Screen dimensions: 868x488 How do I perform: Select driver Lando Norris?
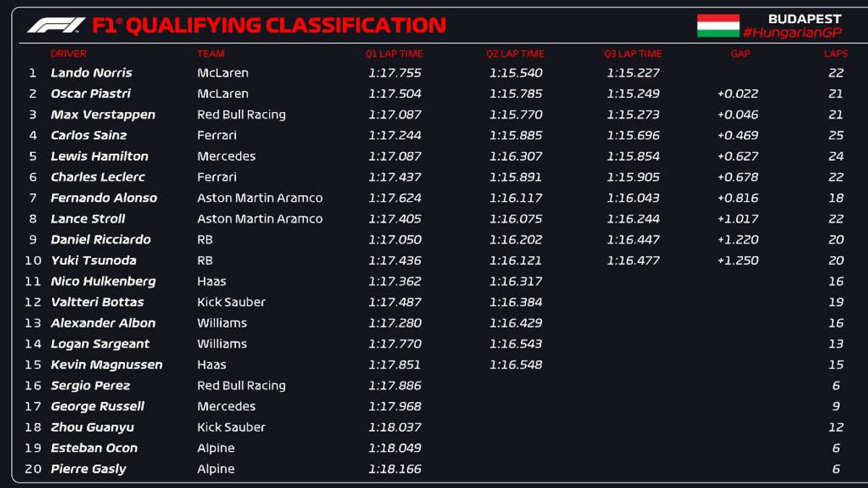tap(91, 73)
